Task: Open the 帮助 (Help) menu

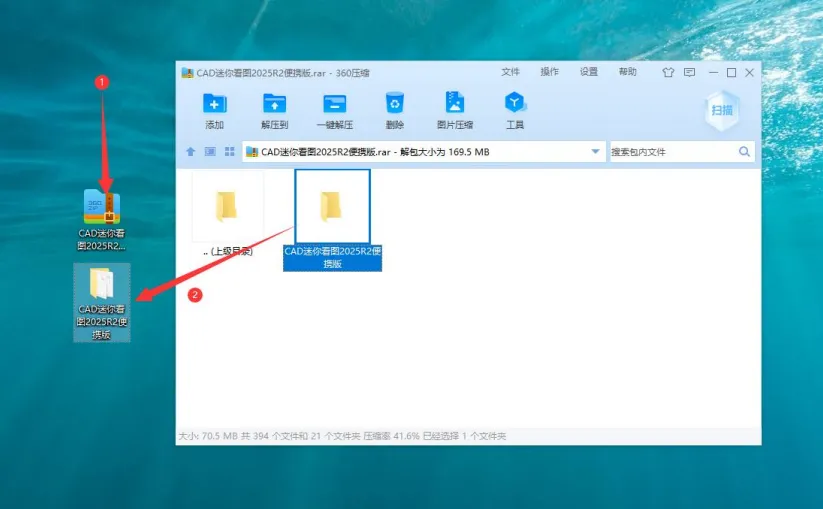Action: point(628,72)
